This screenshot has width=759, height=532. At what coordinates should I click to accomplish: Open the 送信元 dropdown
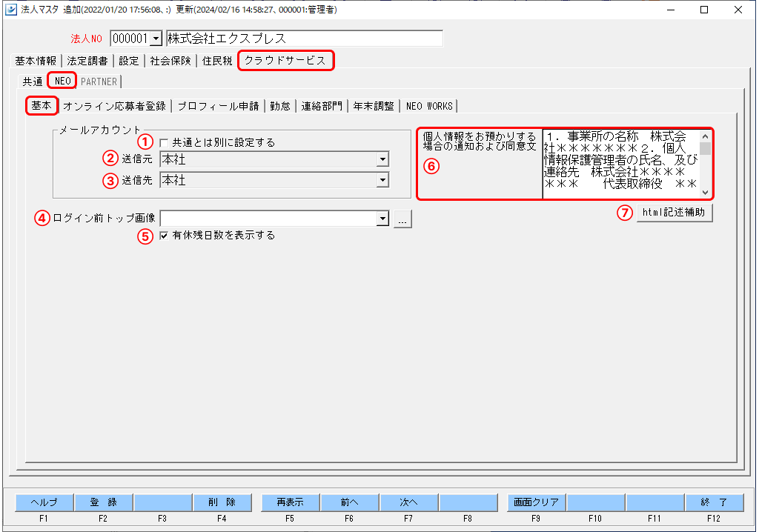[383, 159]
